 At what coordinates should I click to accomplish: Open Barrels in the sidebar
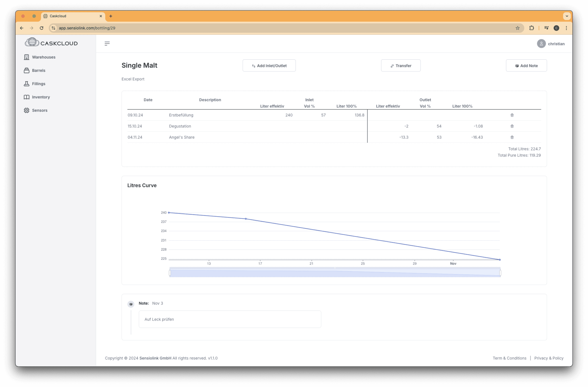[x=35, y=70]
